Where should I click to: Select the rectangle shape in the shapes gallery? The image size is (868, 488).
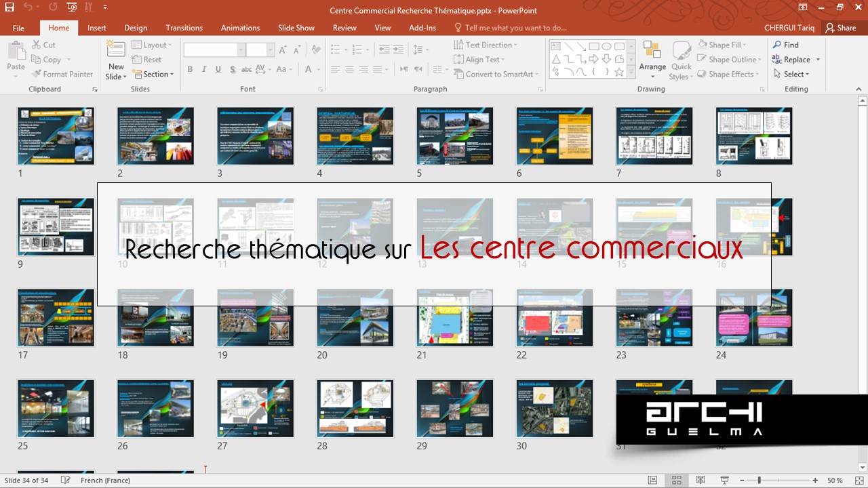pyautogui.click(x=594, y=46)
